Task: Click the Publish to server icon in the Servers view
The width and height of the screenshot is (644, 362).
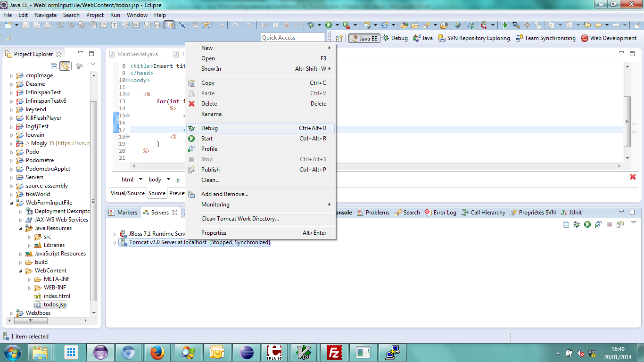Action: click(x=620, y=224)
